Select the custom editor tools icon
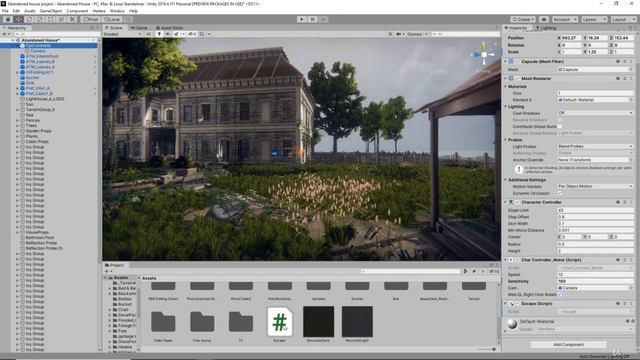Viewport: 640px width, 360px height. (72, 19)
